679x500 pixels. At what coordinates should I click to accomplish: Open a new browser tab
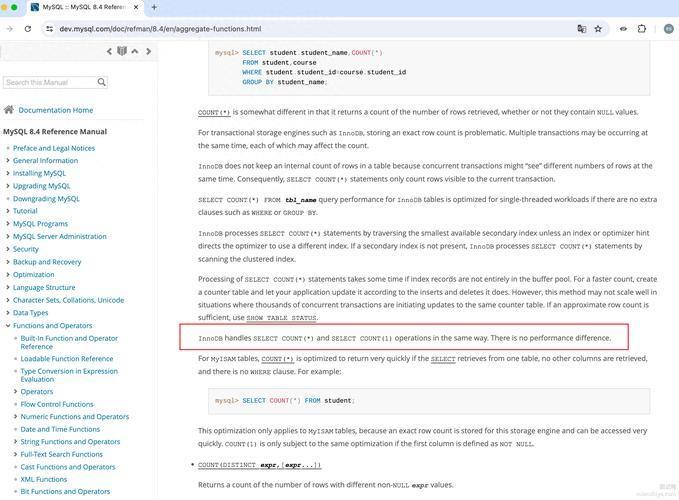154,7
